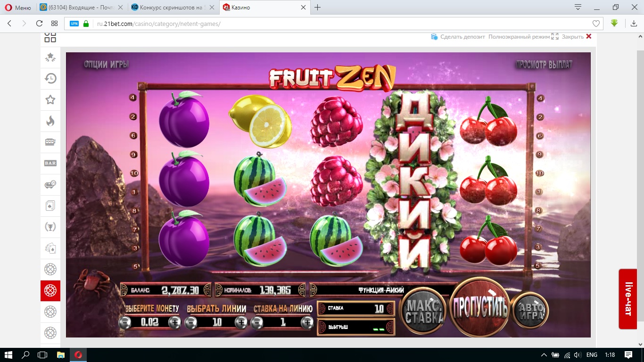Open the hot games flame icon
Viewport: 644px width, 362px height.
50,121
